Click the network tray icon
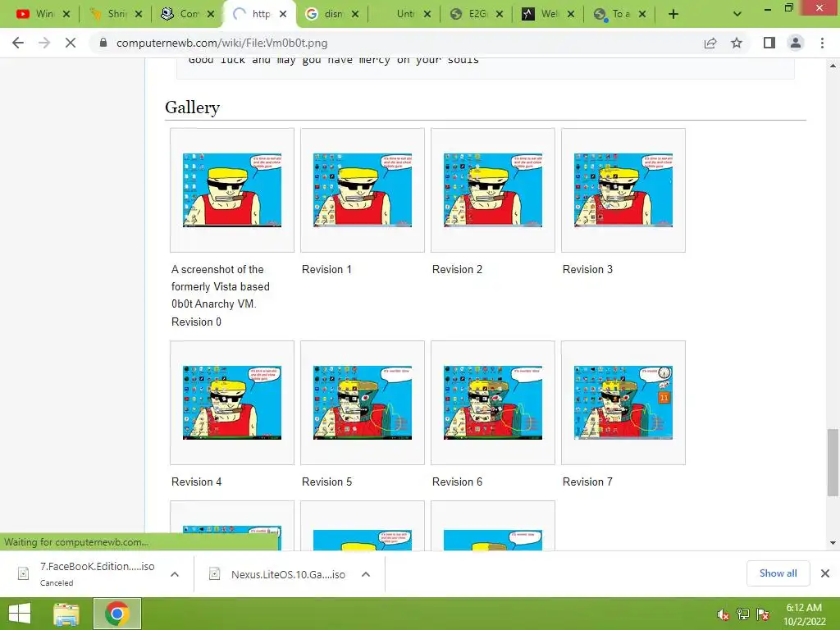This screenshot has width=840, height=630. pyautogui.click(x=743, y=614)
